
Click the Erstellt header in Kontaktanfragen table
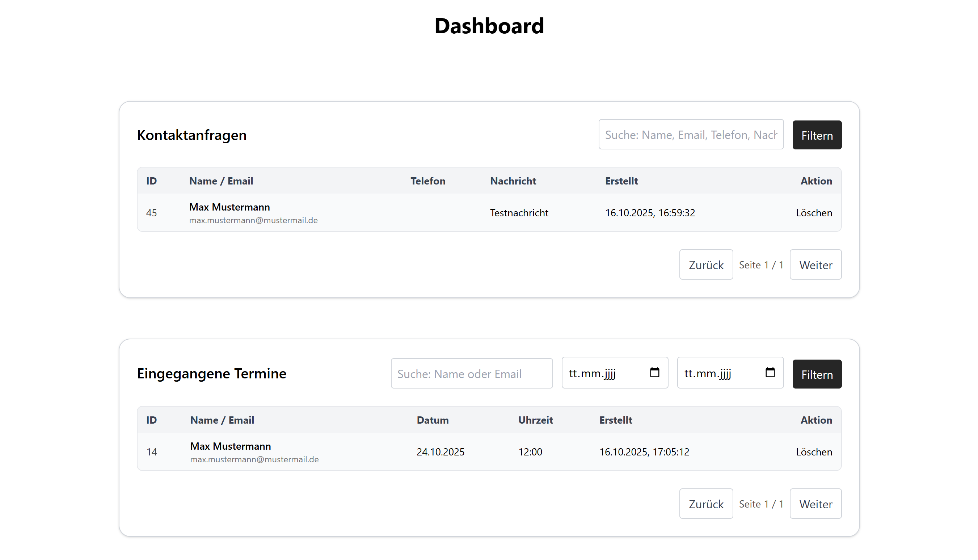(x=621, y=181)
